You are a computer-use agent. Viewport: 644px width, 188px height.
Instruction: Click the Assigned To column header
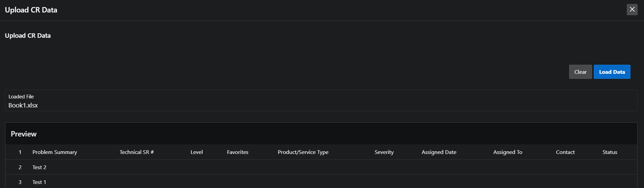pos(508,152)
